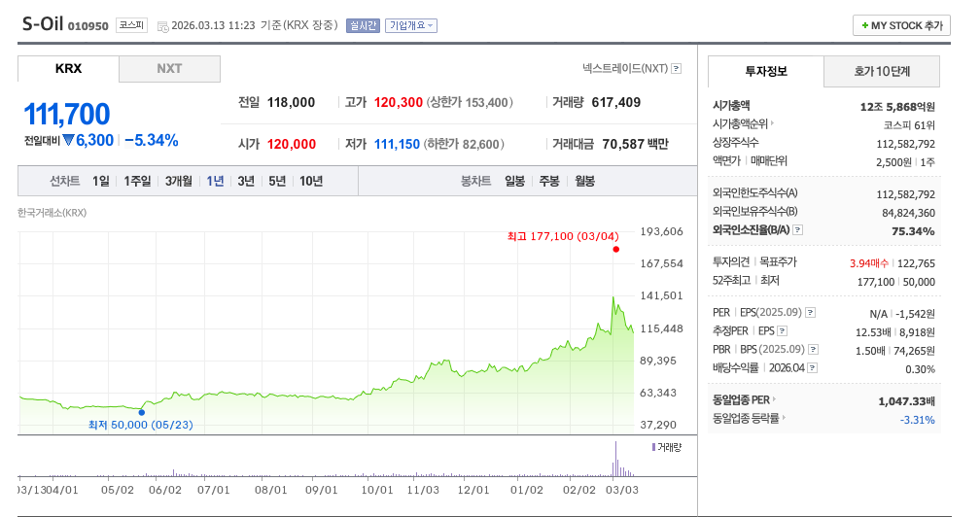The width and height of the screenshot is (980, 517).
Task: Click the current price 111,700
Action: 67,115
